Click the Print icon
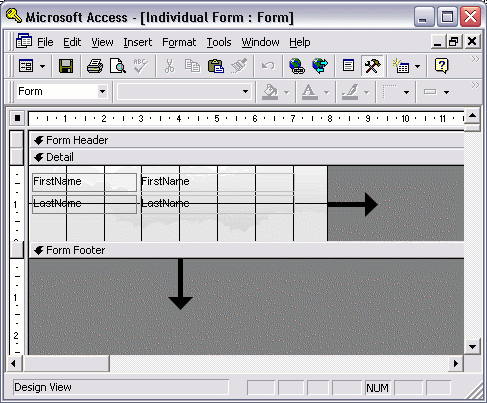The width and height of the screenshot is (487, 403). pyautogui.click(x=95, y=66)
